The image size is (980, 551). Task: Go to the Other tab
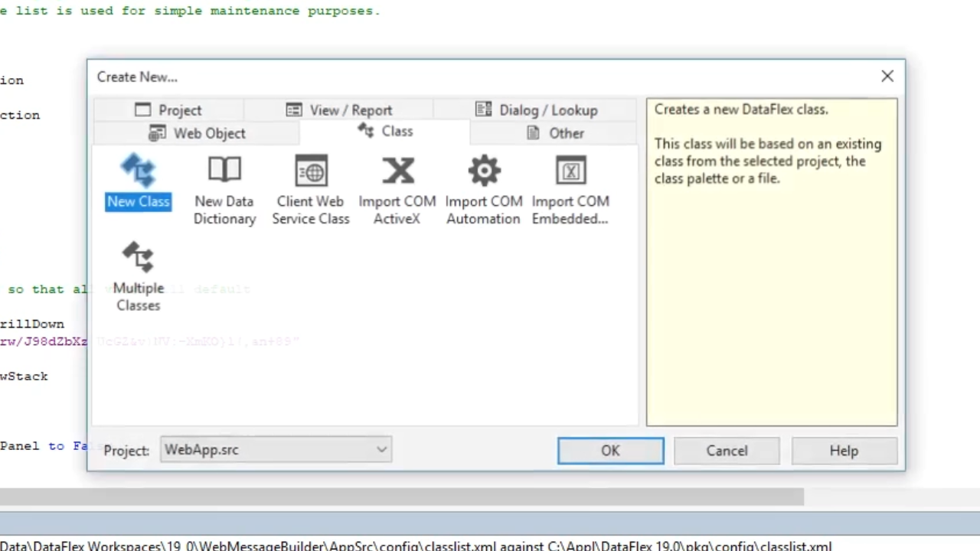click(555, 133)
